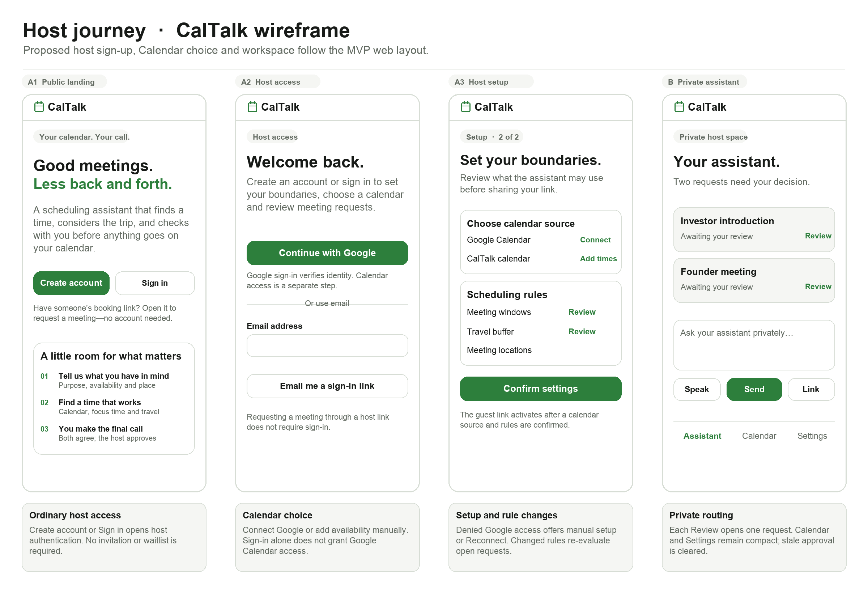Continue with Google sign-in
The height and width of the screenshot is (615, 868).
tap(327, 253)
